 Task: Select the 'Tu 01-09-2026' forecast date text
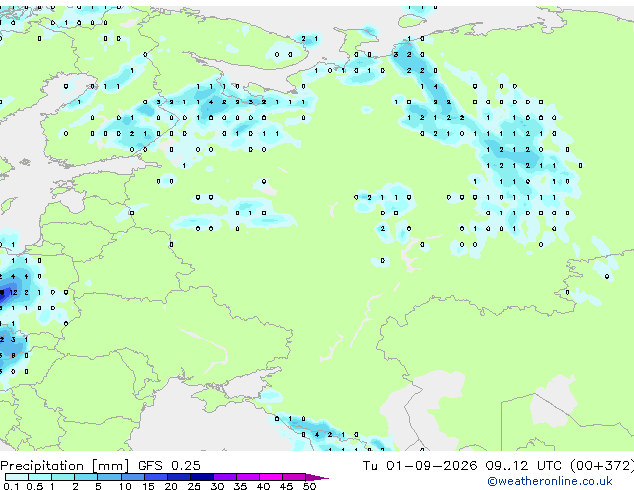coord(420,465)
